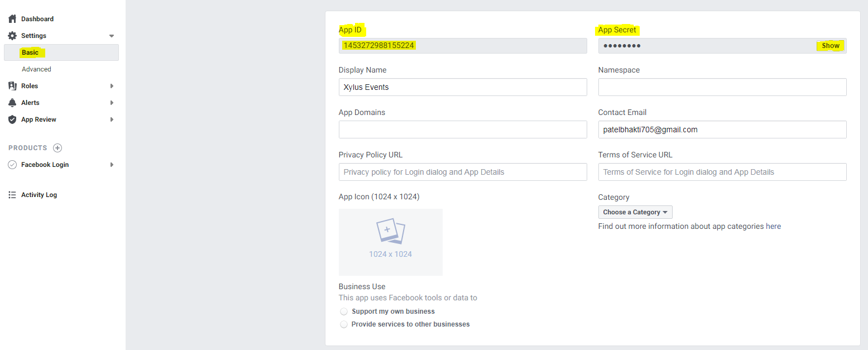Add a product with plus icon
This screenshot has width=868, height=350.
pyautogui.click(x=57, y=148)
